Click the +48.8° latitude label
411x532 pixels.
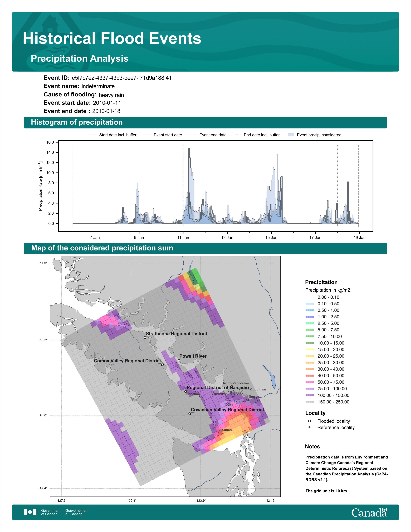[x=43, y=415]
